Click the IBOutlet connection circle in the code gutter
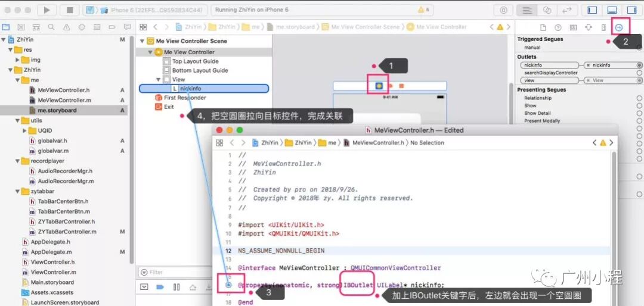644x306 pixels. tap(228, 285)
